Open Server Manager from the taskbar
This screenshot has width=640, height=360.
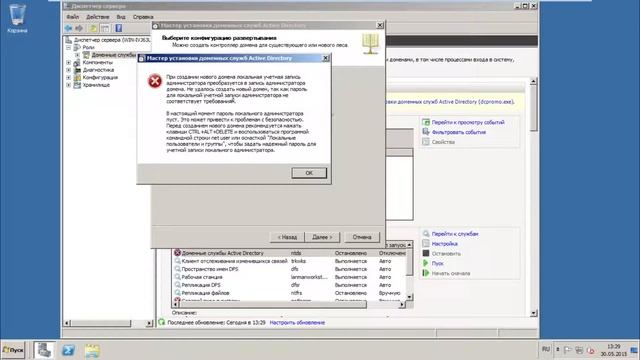(44, 350)
